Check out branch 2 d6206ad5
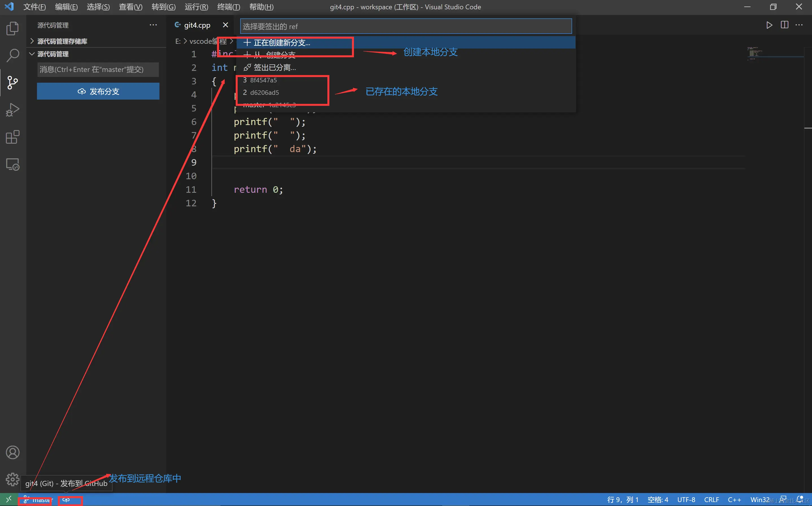Image resolution: width=812 pixels, height=506 pixels. 406,93
